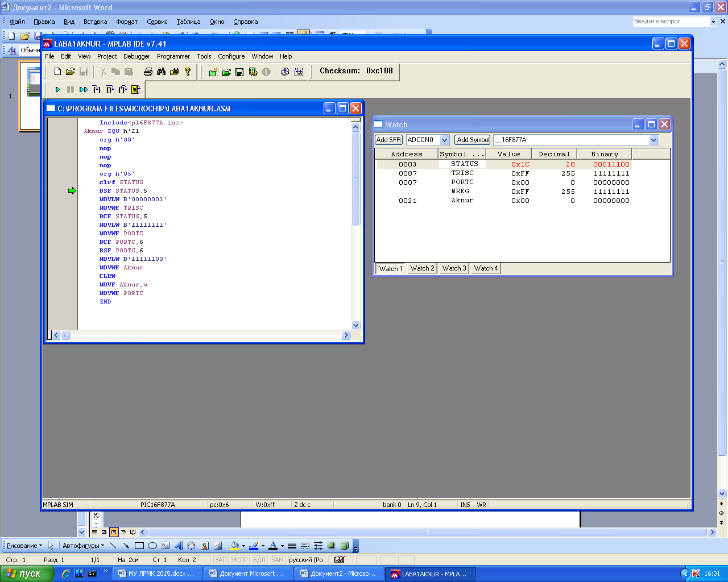Select the Rectangle tool in Word drawing toolbar
This screenshot has height=582, width=728.
tap(139, 546)
